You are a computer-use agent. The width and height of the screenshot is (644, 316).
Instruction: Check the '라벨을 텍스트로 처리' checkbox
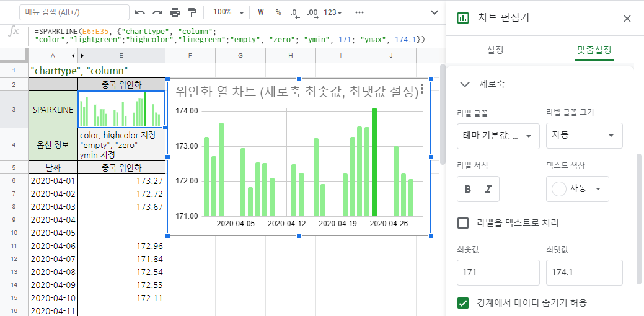tap(462, 223)
